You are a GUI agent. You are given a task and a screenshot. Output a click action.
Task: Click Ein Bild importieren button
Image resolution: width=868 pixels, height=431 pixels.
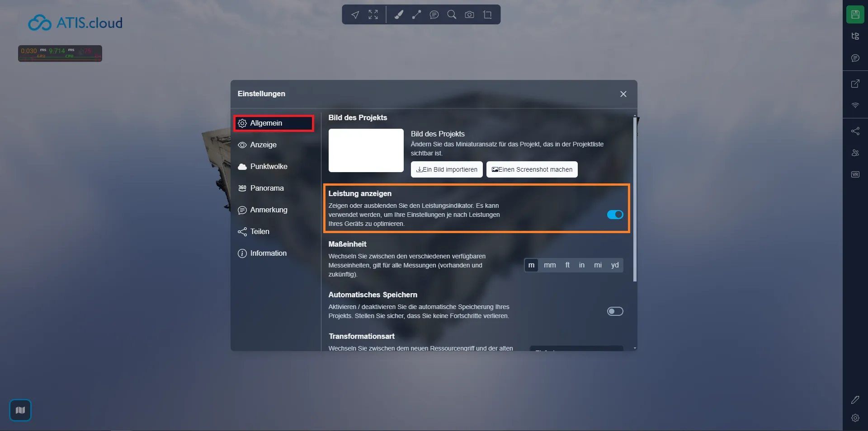447,169
